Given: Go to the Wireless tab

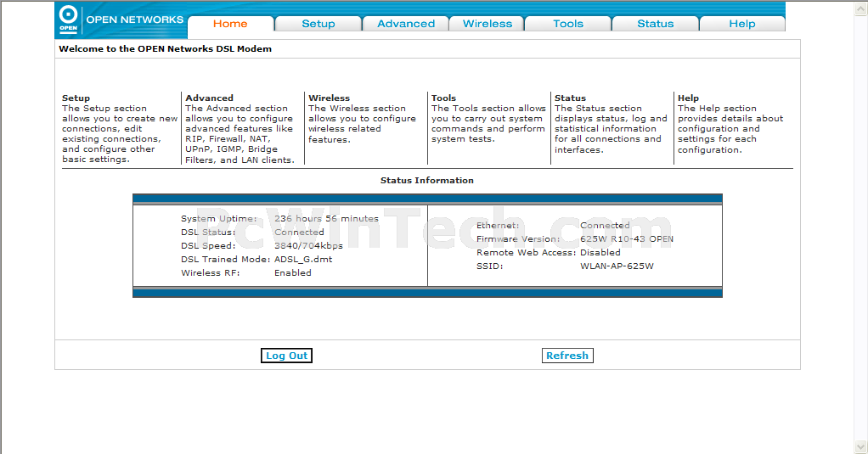Looking at the screenshot, I should [x=488, y=24].
